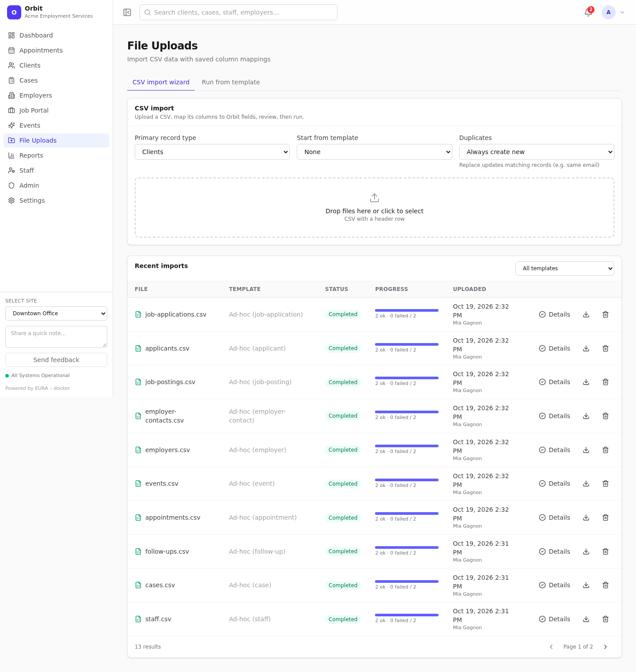View Details for events.csv
Screen dimensions: 636x672
[x=555, y=483]
